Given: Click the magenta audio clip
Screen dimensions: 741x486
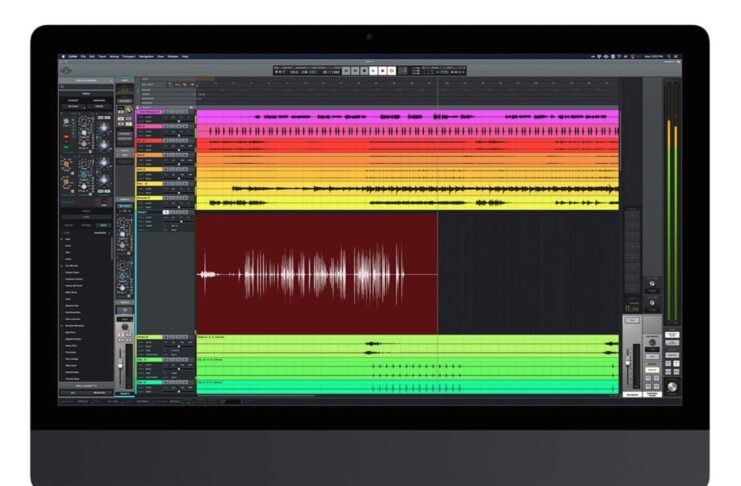Looking at the screenshot, I should 407,116.
